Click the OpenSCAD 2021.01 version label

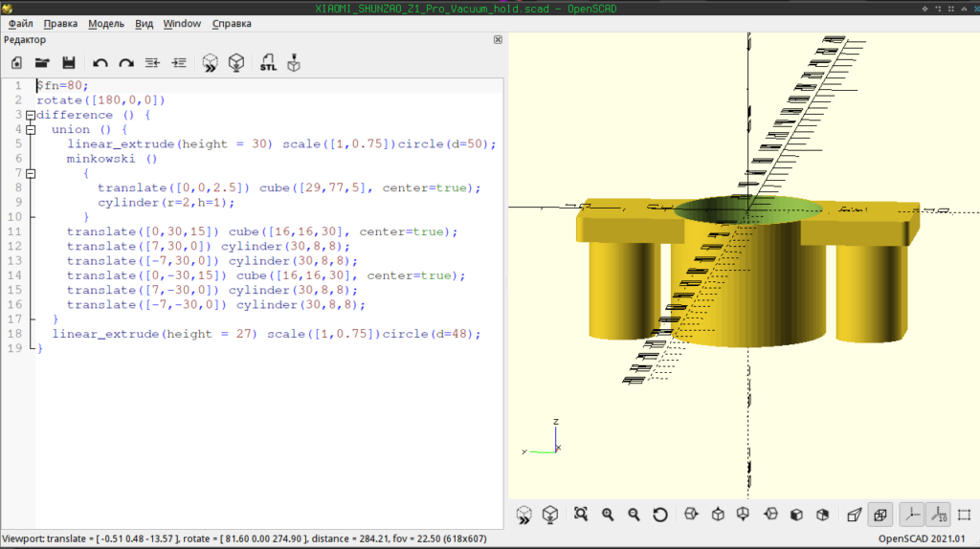click(922, 538)
